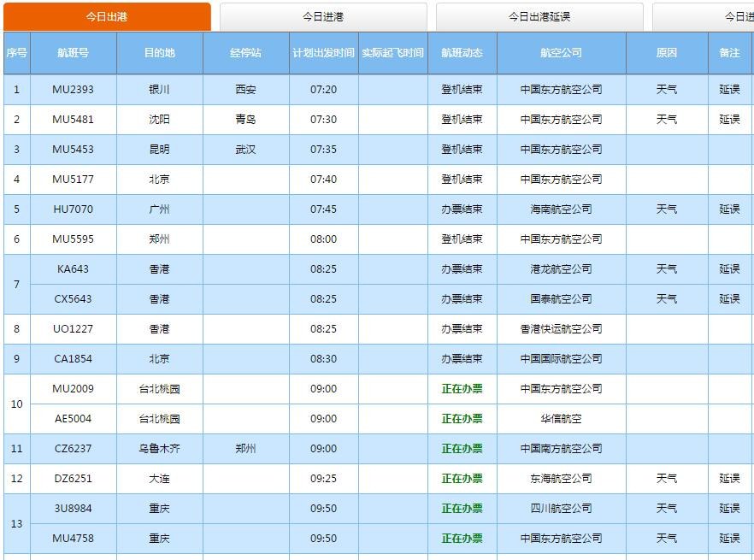Click stopover 武汉 in MU5453 row
This screenshot has height=560, width=754.
click(245, 149)
